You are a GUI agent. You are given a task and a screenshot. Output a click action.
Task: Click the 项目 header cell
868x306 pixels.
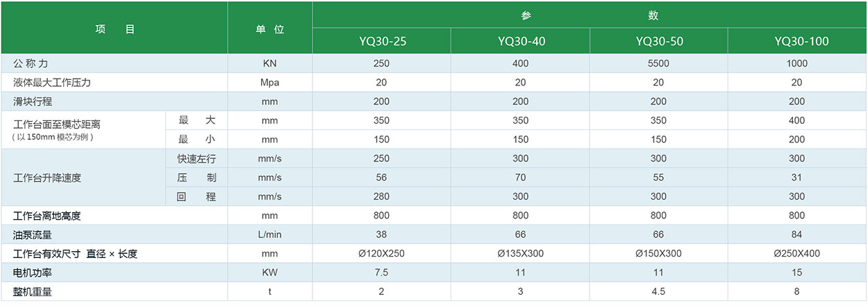[x=115, y=29]
